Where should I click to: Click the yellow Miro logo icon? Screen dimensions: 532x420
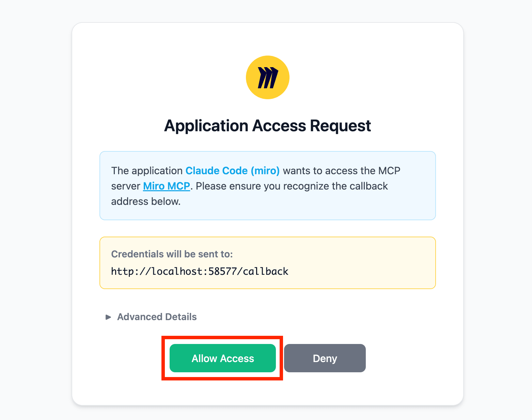tap(267, 77)
